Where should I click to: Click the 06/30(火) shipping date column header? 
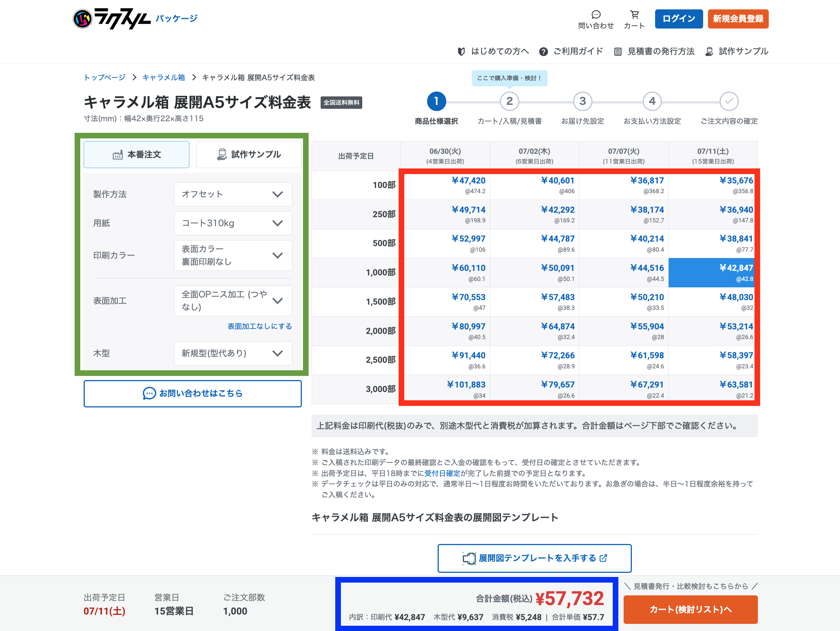[x=445, y=156]
